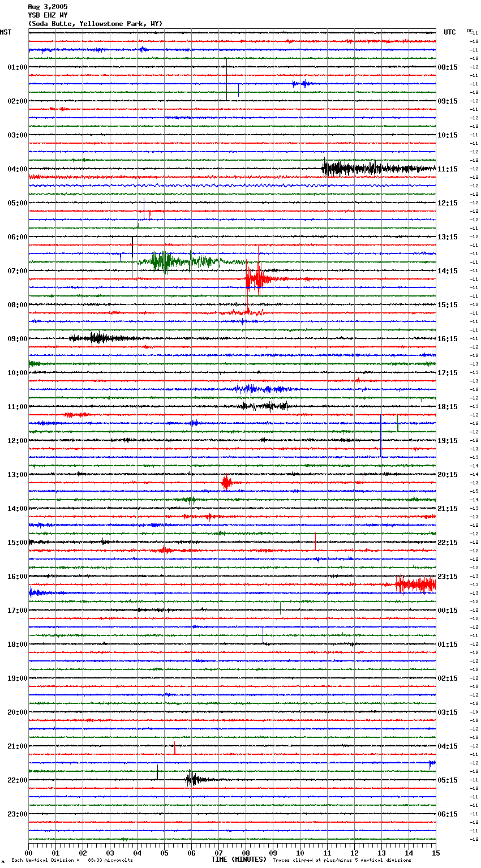Click the Soda Butte, Yellowstone Park location title
The width and height of the screenshot is (481, 868).
tap(95, 24)
